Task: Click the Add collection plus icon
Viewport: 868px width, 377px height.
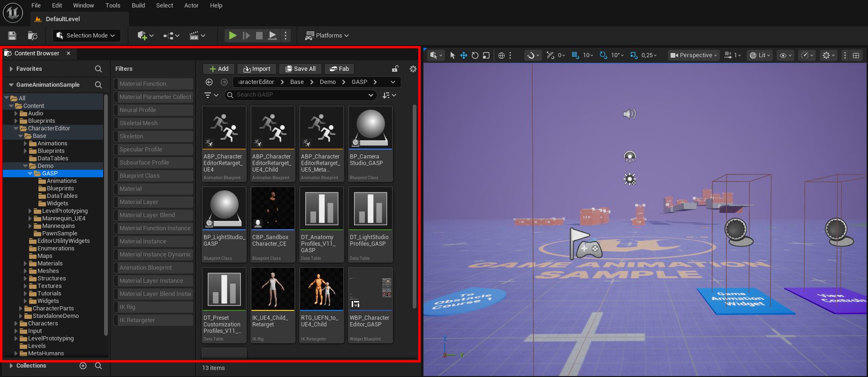Action: tap(83, 366)
